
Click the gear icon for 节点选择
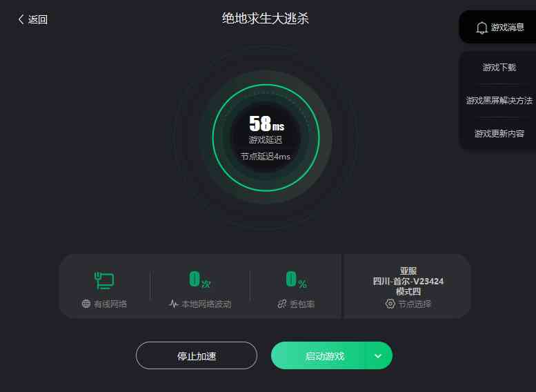pyautogui.click(x=390, y=304)
